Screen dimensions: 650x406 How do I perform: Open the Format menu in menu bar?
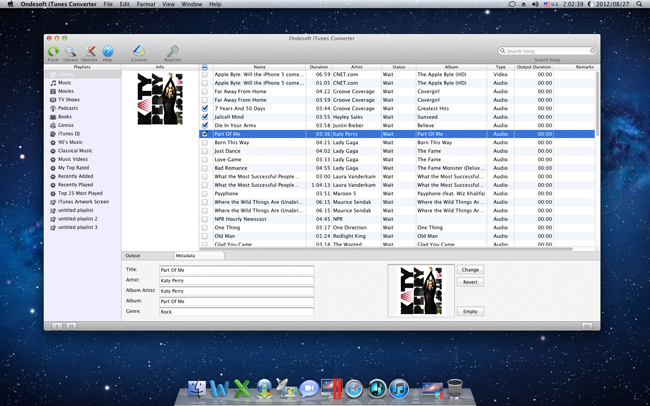click(x=146, y=4)
